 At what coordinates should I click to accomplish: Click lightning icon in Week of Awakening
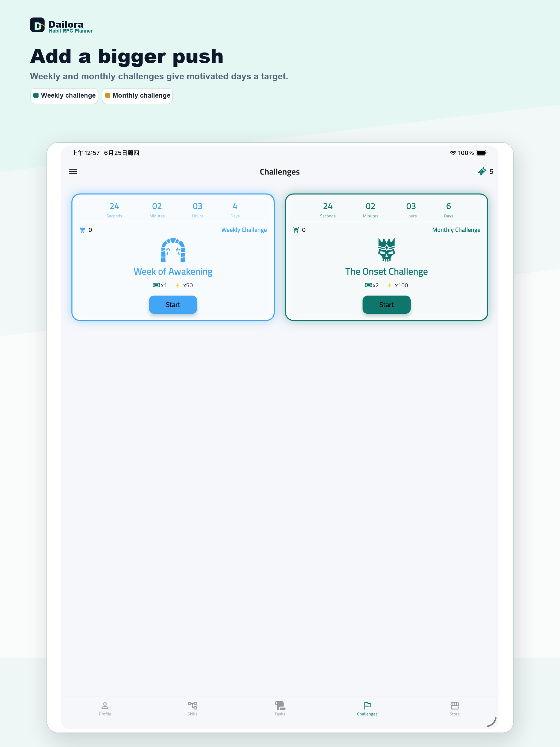coord(178,285)
